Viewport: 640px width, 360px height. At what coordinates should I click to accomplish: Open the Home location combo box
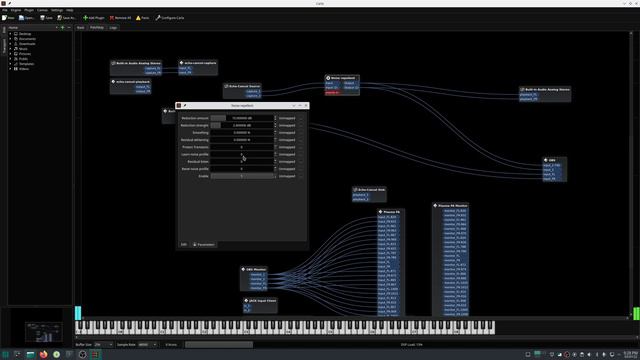click(x=33, y=27)
